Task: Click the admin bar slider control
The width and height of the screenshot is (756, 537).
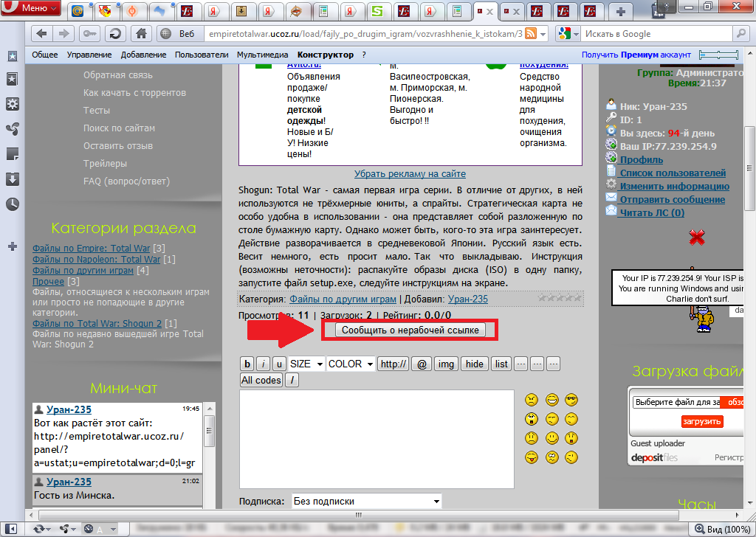Action: 719,55
